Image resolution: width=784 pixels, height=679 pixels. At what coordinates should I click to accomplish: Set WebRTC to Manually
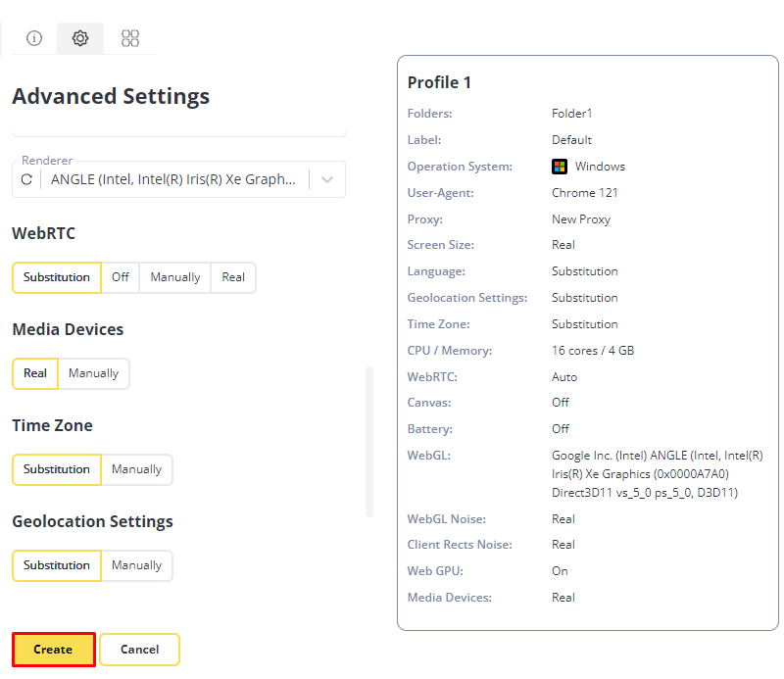coord(175,277)
